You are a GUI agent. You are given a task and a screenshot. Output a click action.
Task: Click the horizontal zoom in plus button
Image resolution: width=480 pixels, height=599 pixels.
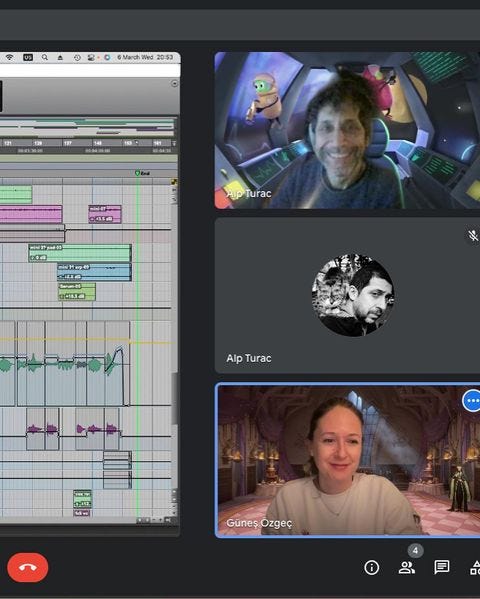tap(161, 520)
